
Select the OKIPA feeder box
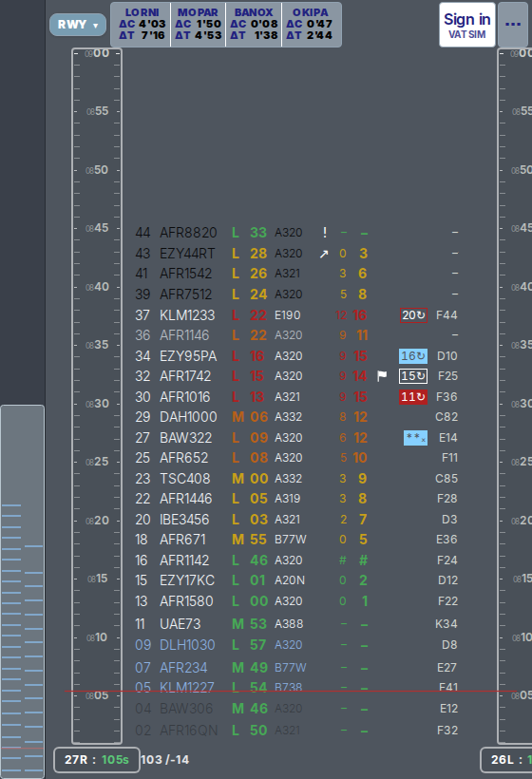pyautogui.click(x=311, y=25)
